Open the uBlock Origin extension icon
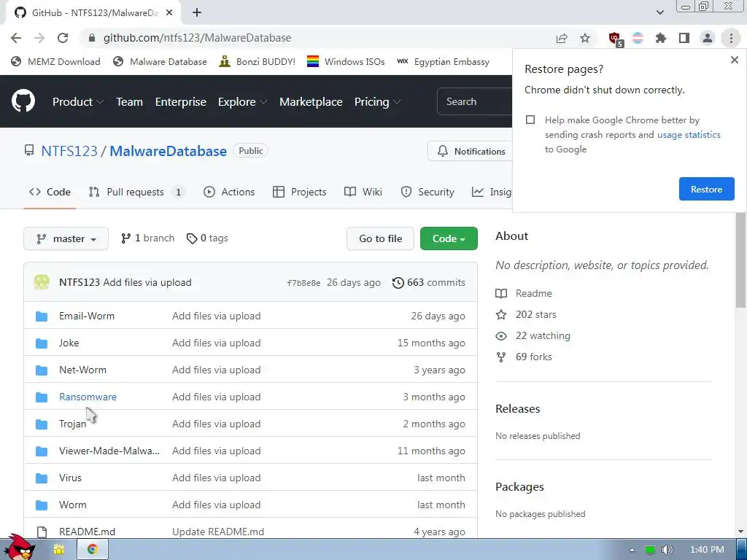This screenshot has width=747, height=560. tap(615, 39)
